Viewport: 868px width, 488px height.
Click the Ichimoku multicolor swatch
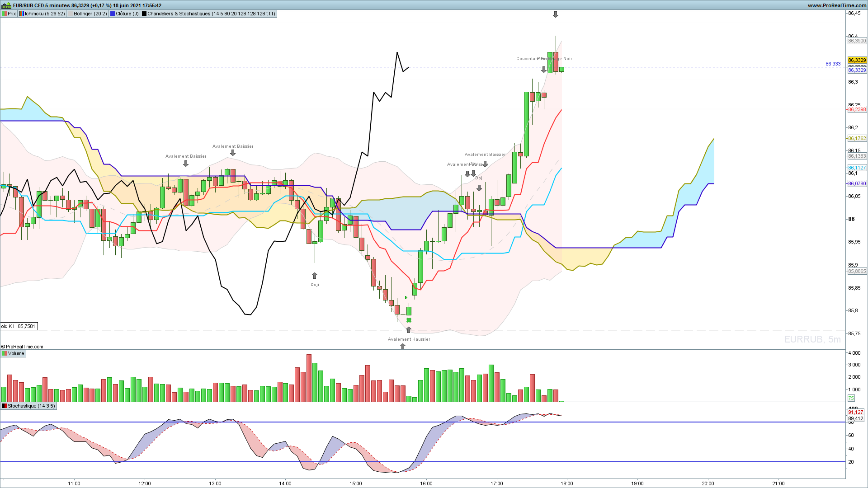coord(22,14)
